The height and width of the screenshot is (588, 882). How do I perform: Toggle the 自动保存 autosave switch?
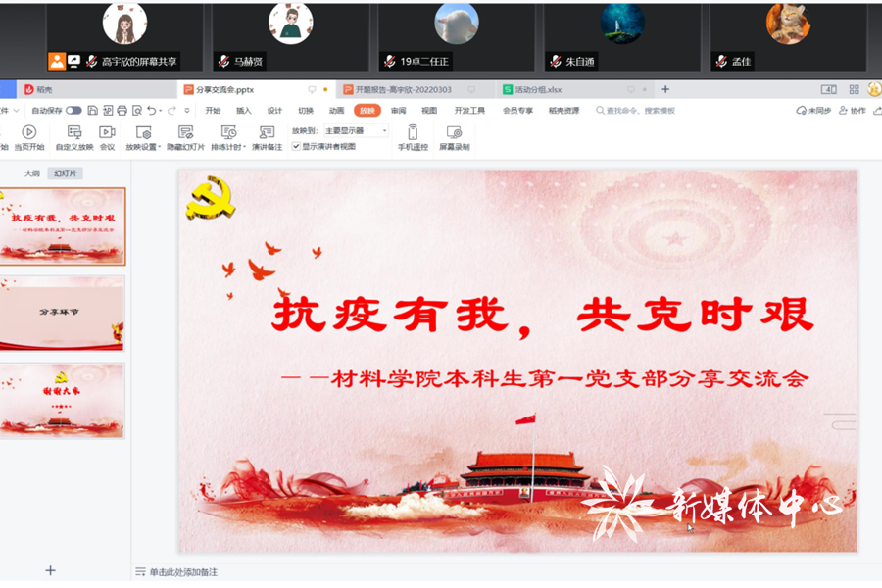tap(73, 111)
